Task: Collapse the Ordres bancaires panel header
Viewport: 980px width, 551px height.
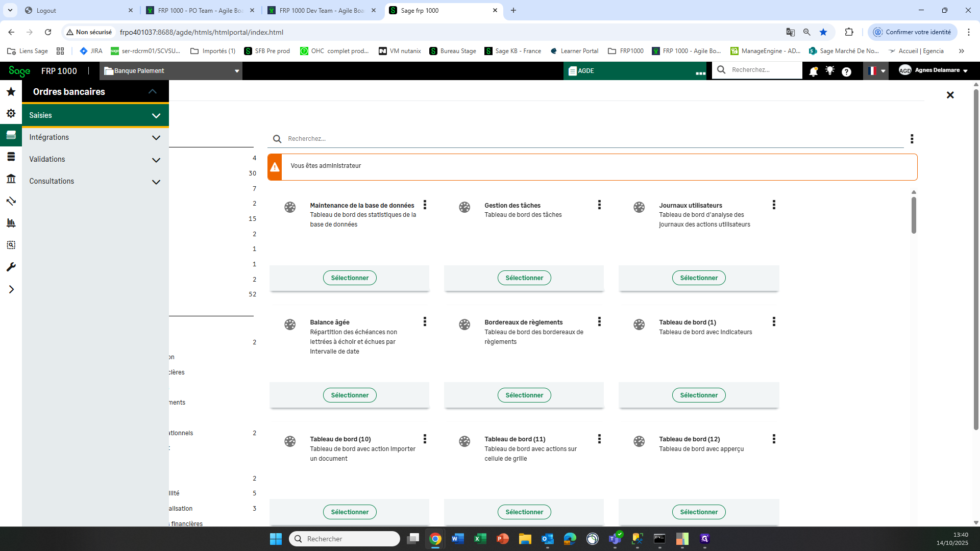Action: click(x=152, y=91)
